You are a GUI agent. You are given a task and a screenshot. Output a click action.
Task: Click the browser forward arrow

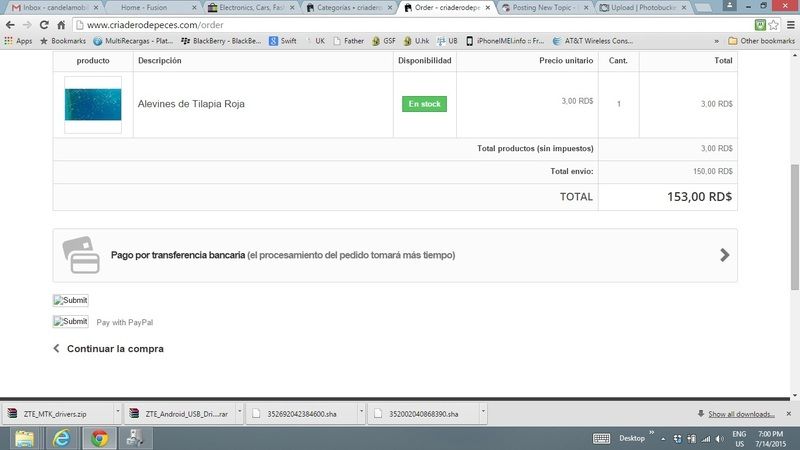(27, 24)
